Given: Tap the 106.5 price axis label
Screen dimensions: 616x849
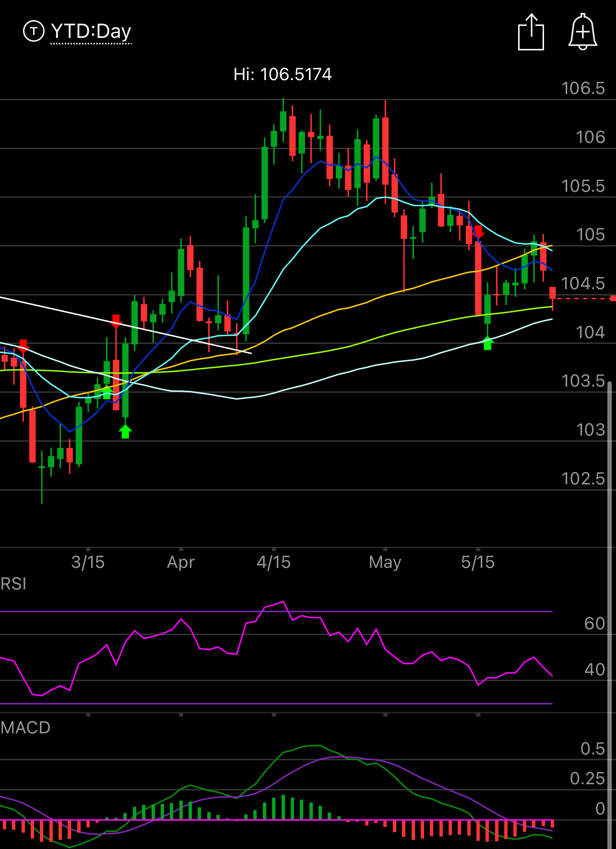Looking at the screenshot, I should [583, 88].
